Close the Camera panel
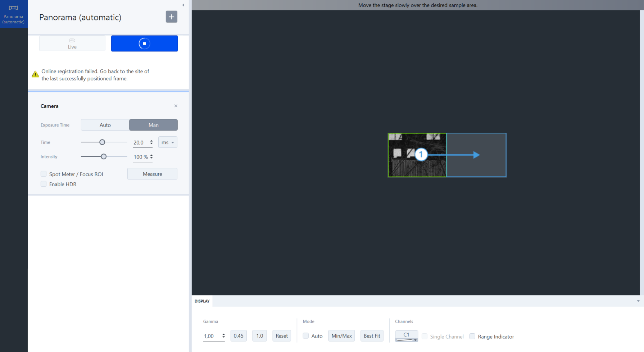Viewport: 644px width, 352px height. pos(176,106)
